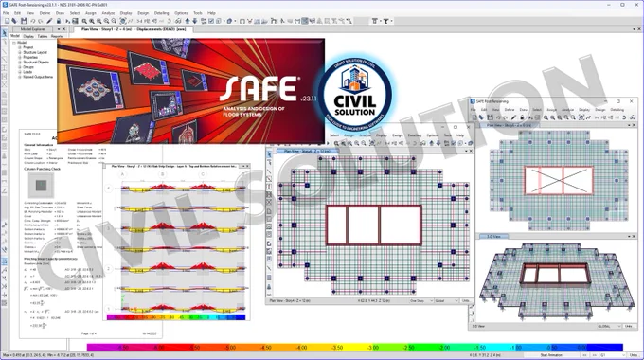Image resolution: width=644 pixels, height=360 pixels.
Task: Open the GLOBAL dropdown in right window status bar
Action: 608,326
